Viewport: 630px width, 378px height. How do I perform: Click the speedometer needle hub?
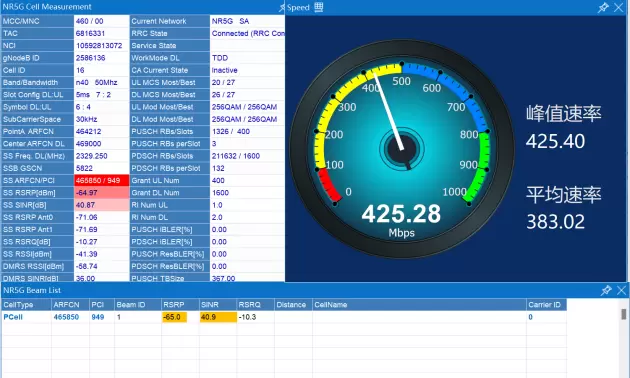click(401, 149)
